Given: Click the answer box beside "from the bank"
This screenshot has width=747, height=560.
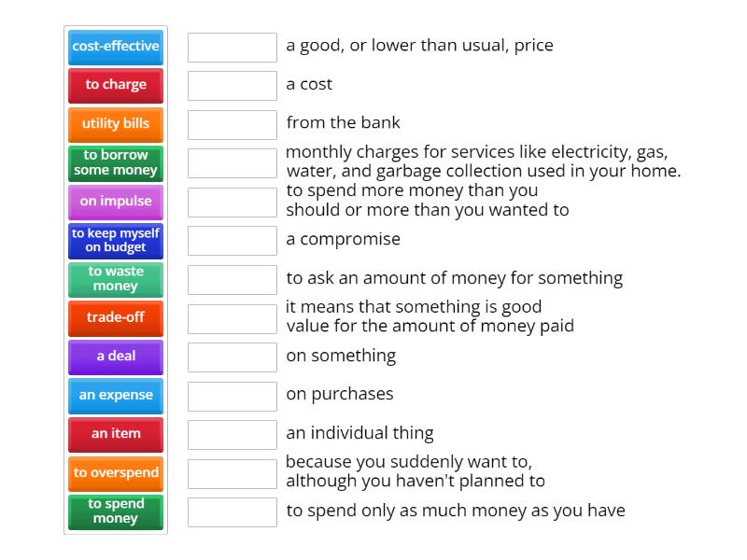Looking at the screenshot, I should (x=232, y=122).
